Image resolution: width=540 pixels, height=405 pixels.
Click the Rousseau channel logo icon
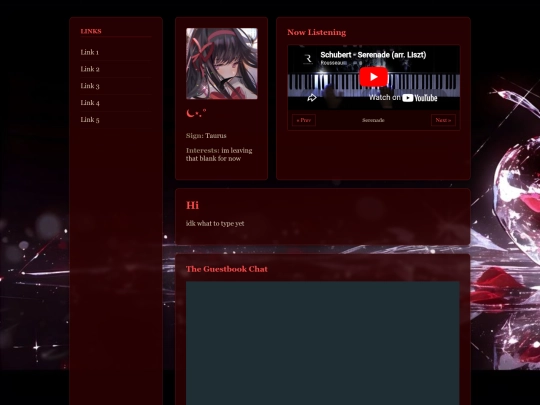308,59
